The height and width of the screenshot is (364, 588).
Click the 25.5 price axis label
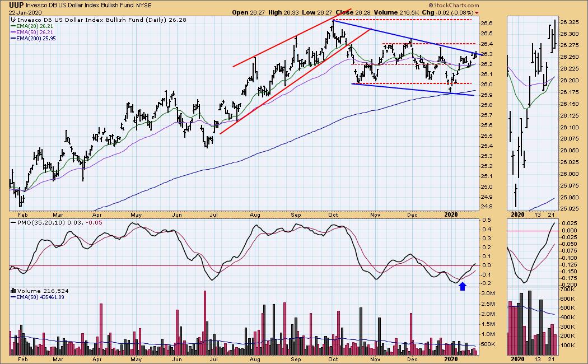487,136
